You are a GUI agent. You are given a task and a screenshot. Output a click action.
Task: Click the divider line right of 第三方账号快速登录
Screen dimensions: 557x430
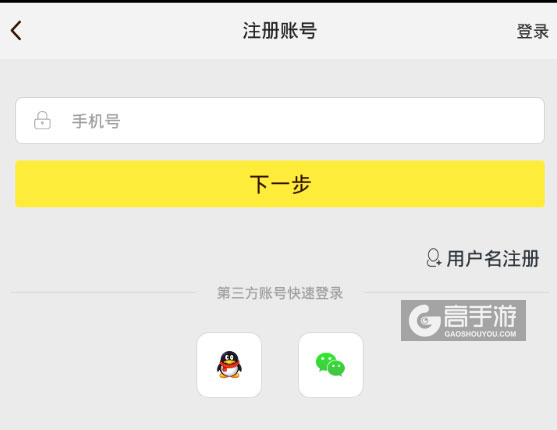tap(457, 293)
